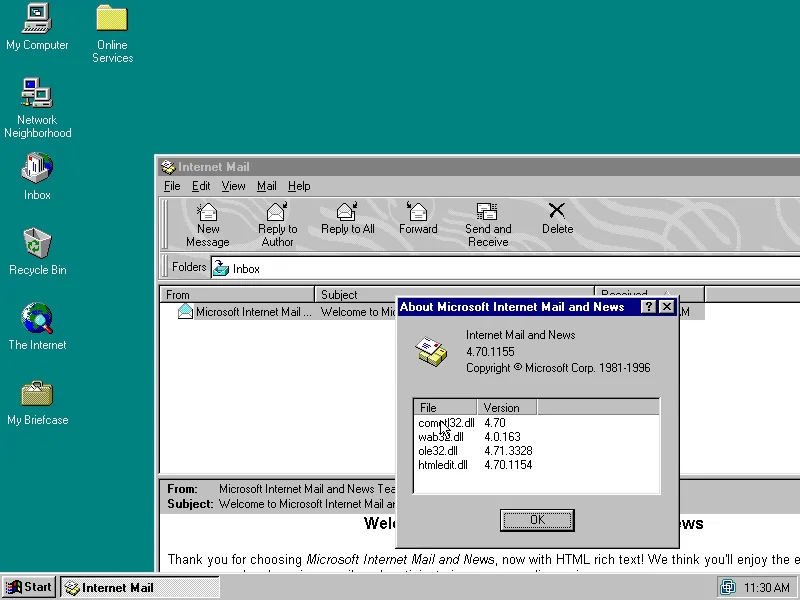Click the Version column header in About dialog

click(x=507, y=407)
